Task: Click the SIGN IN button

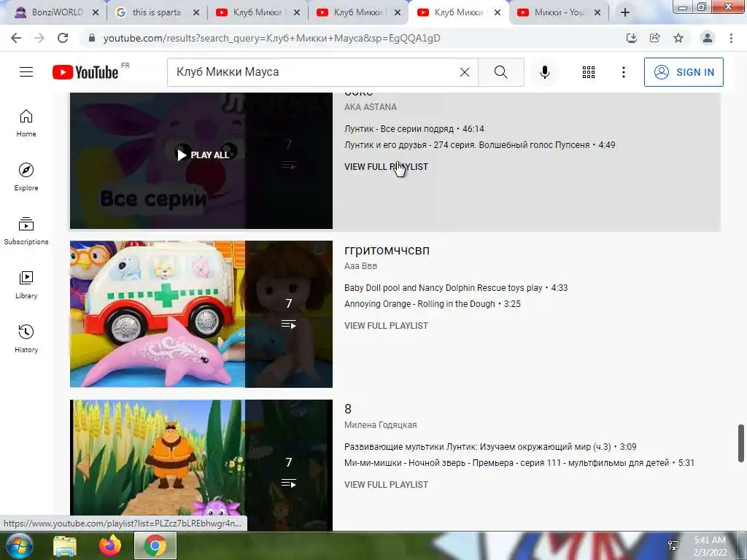Action: [x=684, y=72]
